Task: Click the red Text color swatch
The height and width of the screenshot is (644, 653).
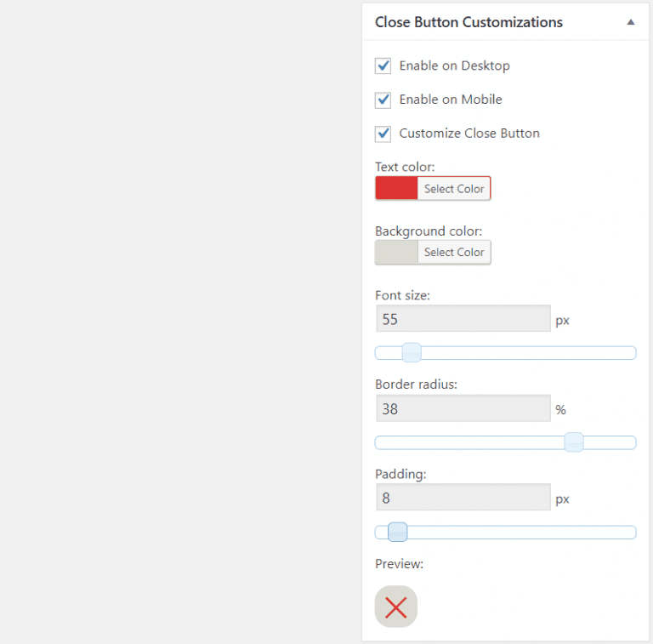Action: point(397,189)
